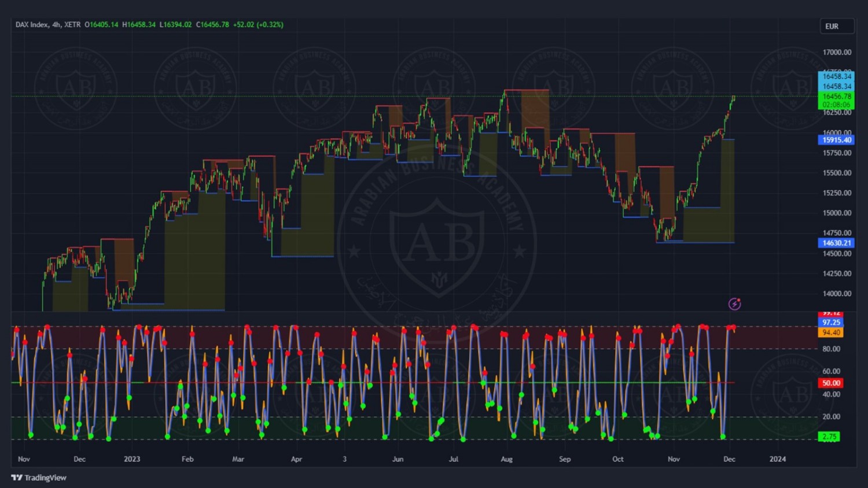Click the 80.00 level on oscillator scale

[831, 349]
